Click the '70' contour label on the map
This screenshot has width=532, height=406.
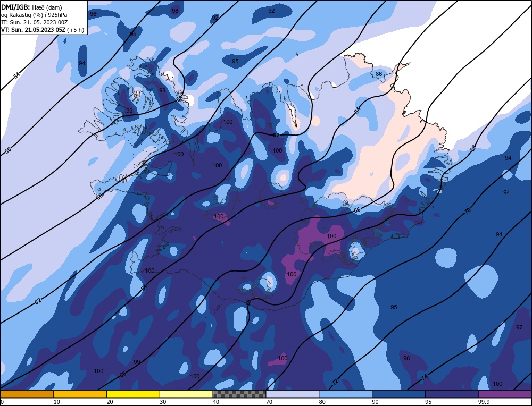coord(468,211)
